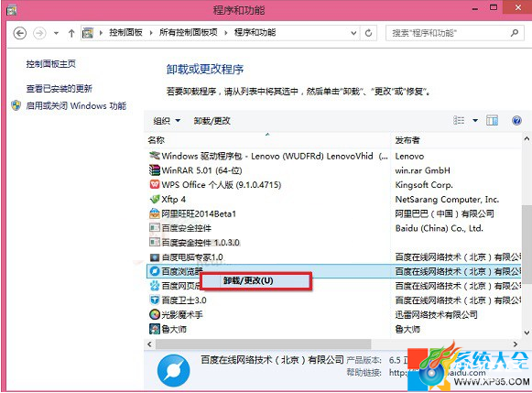Click the WinRAR icon
This screenshot has height=393, width=532.
[155, 170]
